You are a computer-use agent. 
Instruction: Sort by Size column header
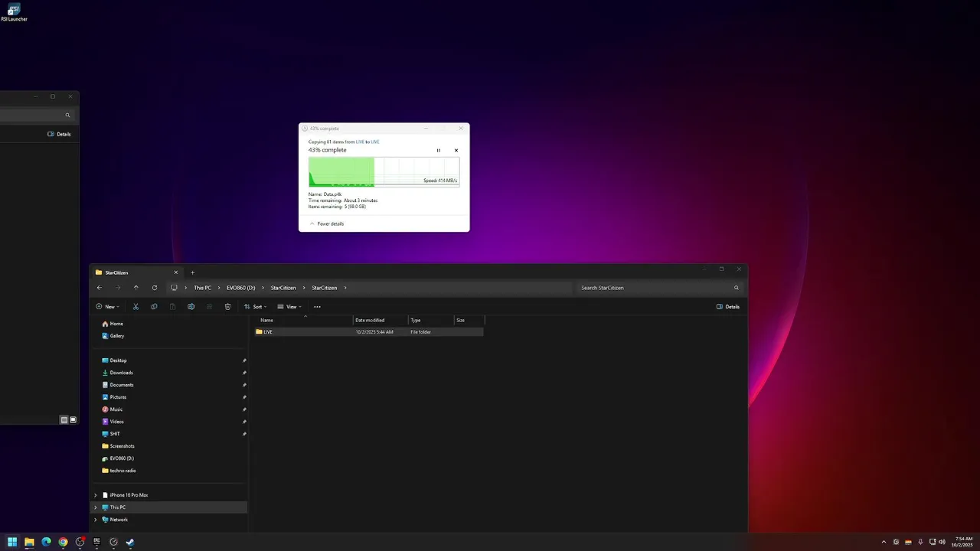[469, 320]
